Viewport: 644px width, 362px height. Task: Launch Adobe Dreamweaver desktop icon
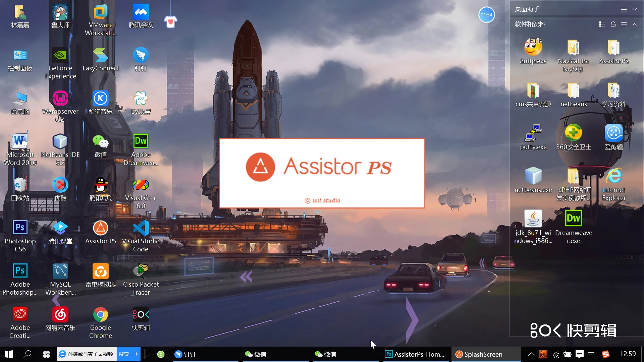(141, 149)
